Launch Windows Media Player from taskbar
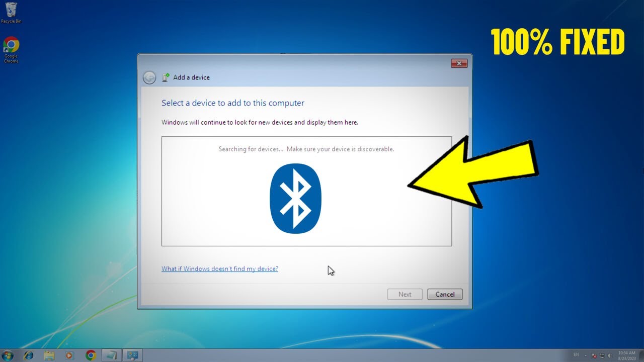644x362 pixels. point(69,355)
